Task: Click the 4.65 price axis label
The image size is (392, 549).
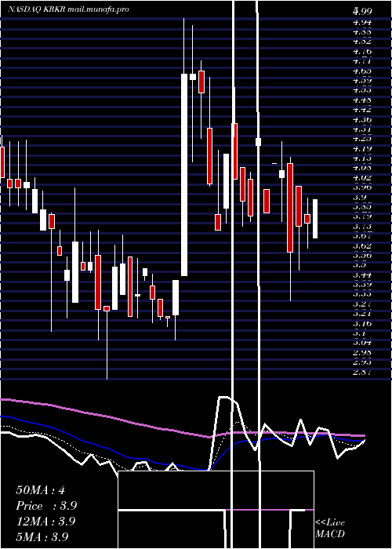Action: coord(362,71)
